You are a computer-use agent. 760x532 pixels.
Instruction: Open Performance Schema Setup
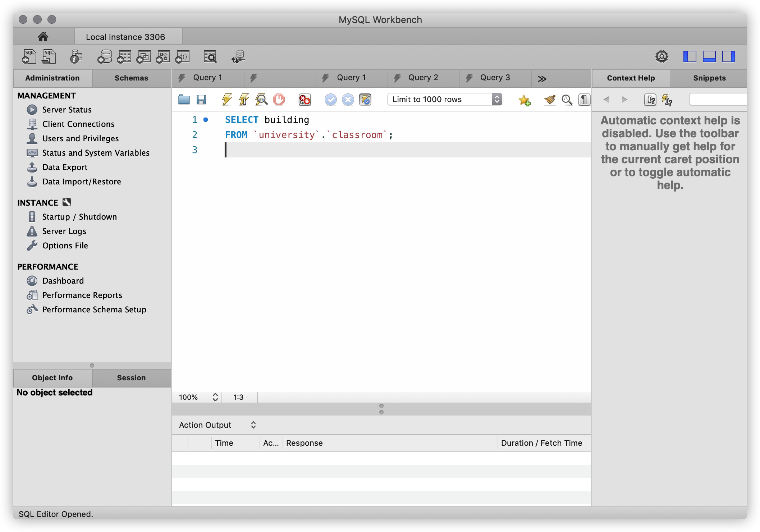point(94,309)
